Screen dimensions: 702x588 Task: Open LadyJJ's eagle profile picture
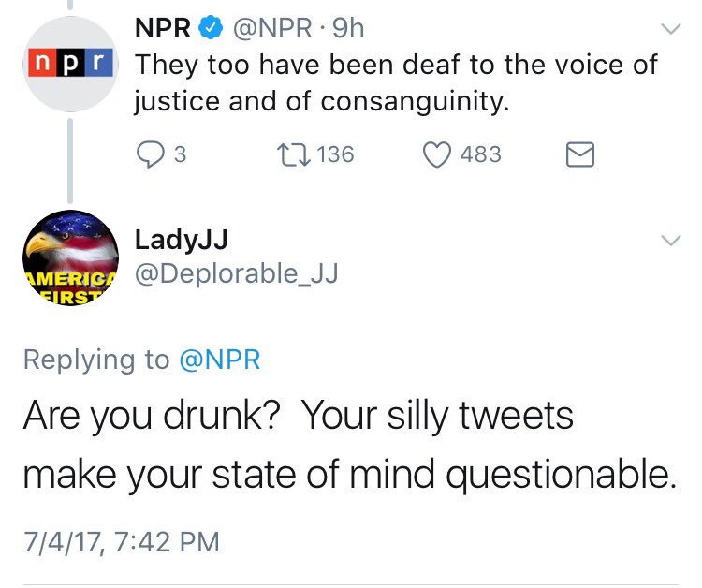(x=71, y=257)
